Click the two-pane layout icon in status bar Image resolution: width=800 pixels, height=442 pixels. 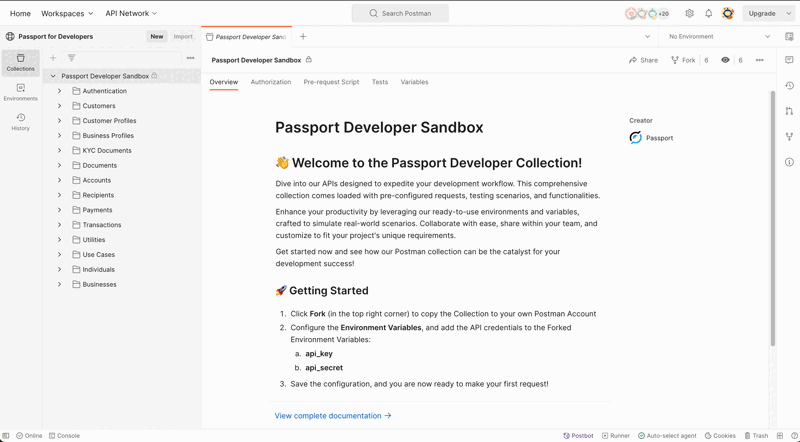coord(780,436)
